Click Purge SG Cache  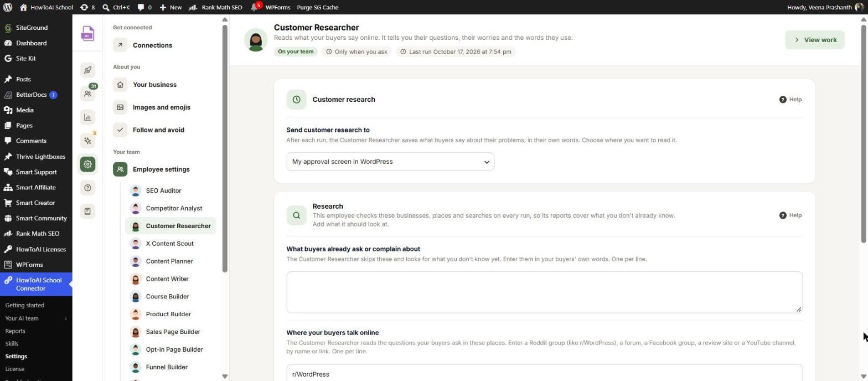[x=318, y=7]
